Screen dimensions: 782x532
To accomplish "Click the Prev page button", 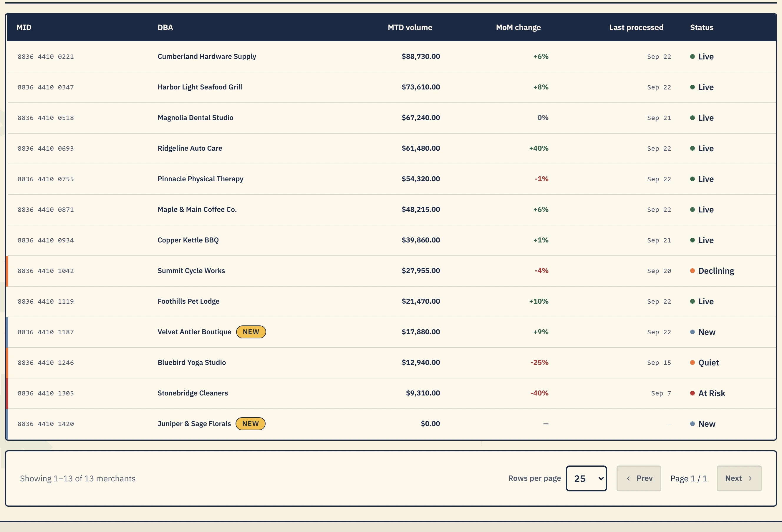I will click(x=638, y=478).
